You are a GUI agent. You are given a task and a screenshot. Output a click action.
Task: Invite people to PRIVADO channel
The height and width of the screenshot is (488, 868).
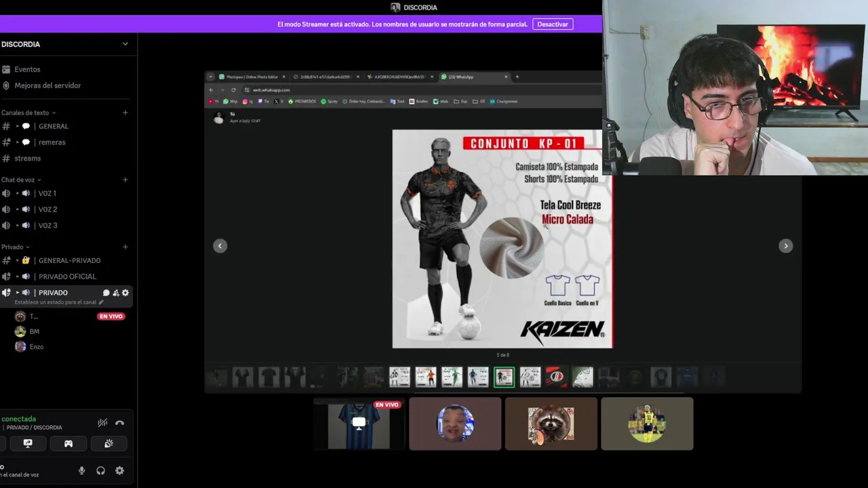115,293
